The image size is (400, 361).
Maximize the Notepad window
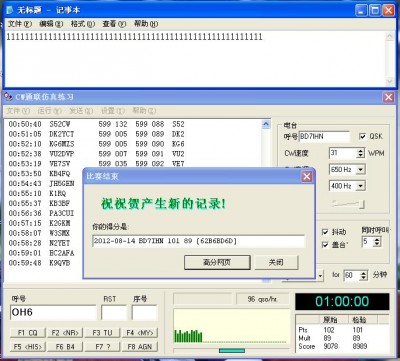tap(375, 10)
